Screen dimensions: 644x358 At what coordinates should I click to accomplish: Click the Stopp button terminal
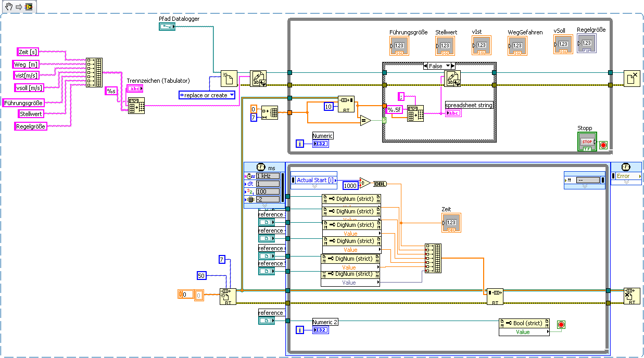(x=587, y=142)
